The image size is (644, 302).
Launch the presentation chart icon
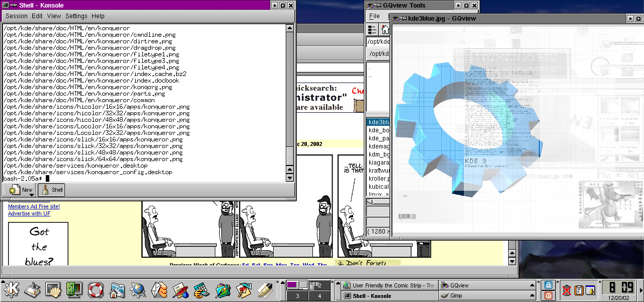click(x=222, y=289)
